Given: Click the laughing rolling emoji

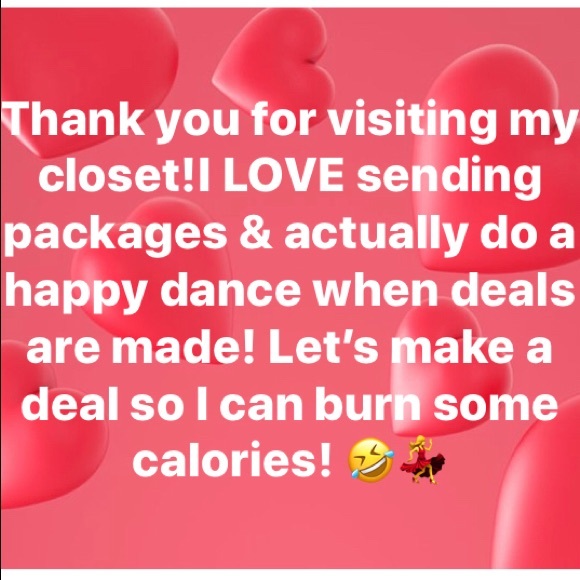Looking at the screenshot, I should coord(371,462).
